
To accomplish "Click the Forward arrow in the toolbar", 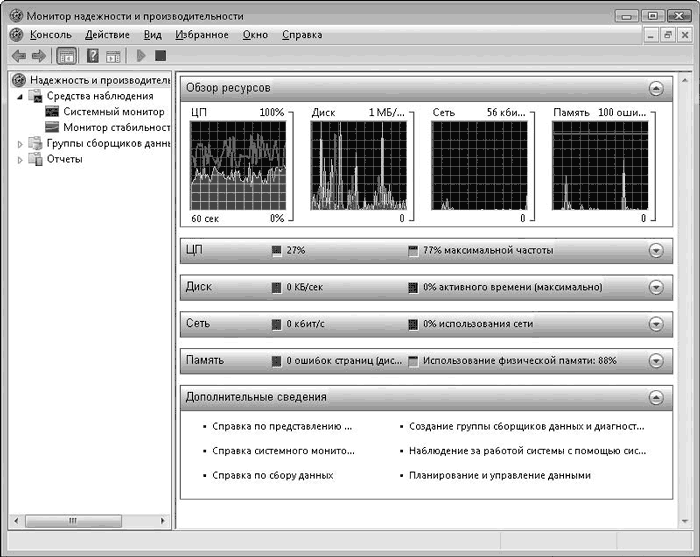I will [38, 56].
